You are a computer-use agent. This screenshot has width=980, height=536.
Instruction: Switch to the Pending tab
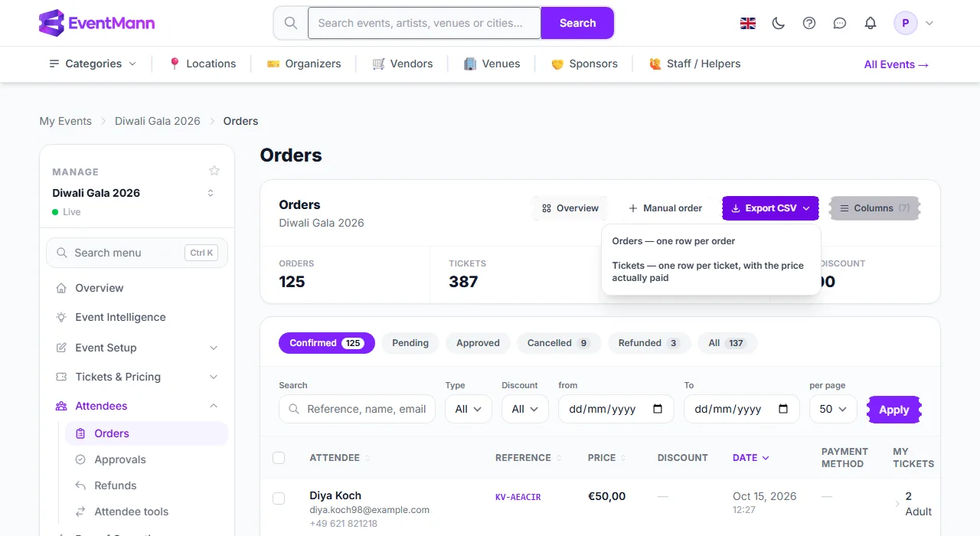click(x=410, y=343)
